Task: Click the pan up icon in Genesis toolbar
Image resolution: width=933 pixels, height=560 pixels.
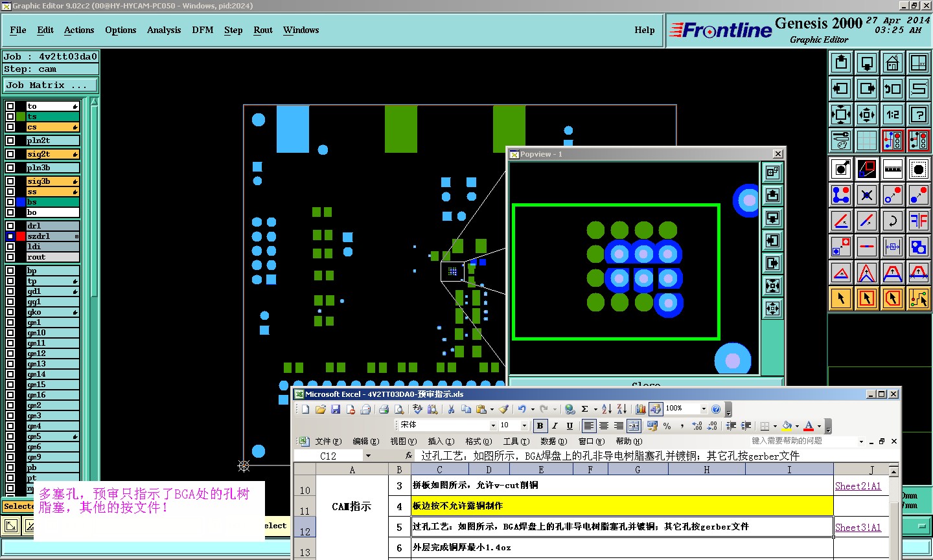Action: (x=841, y=63)
